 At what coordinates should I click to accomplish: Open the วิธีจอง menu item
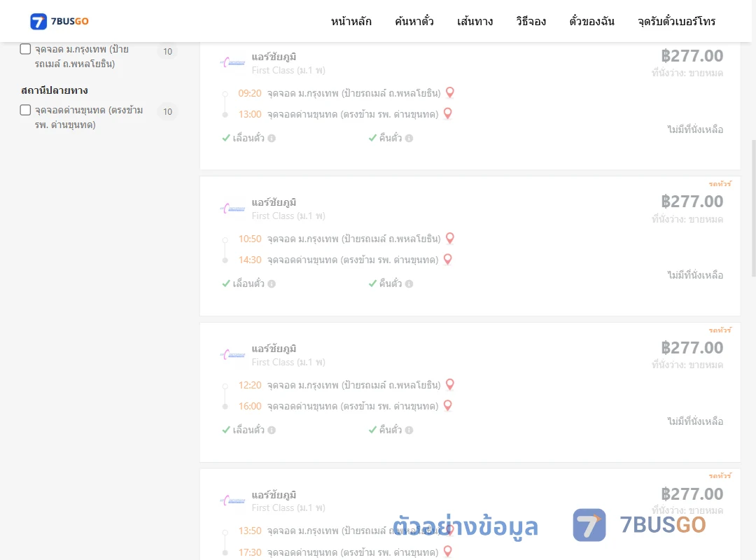point(531,21)
